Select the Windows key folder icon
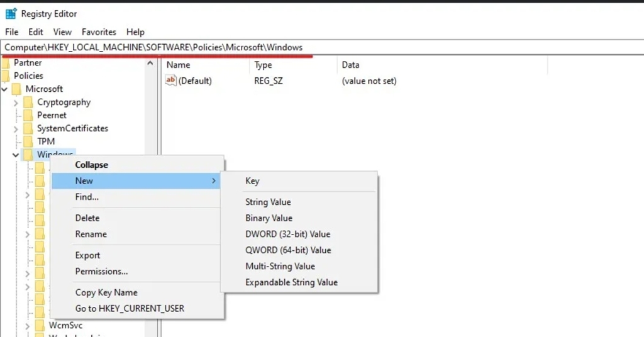Image resolution: width=644 pixels, height=337 pixels. [28, 155]
